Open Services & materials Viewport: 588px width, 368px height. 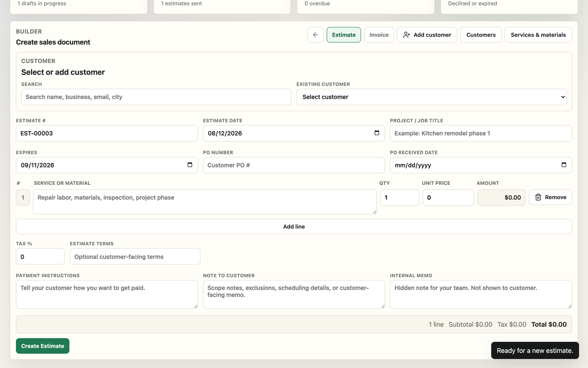[x=538, y=35]
